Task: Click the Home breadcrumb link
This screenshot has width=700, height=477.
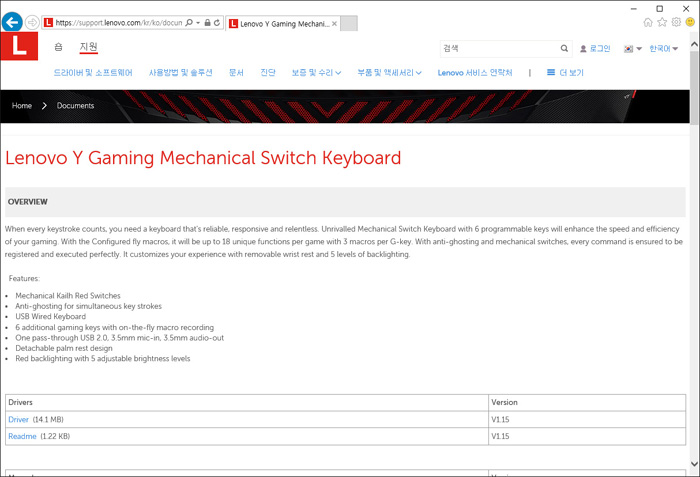Action: tap(22, 106)
